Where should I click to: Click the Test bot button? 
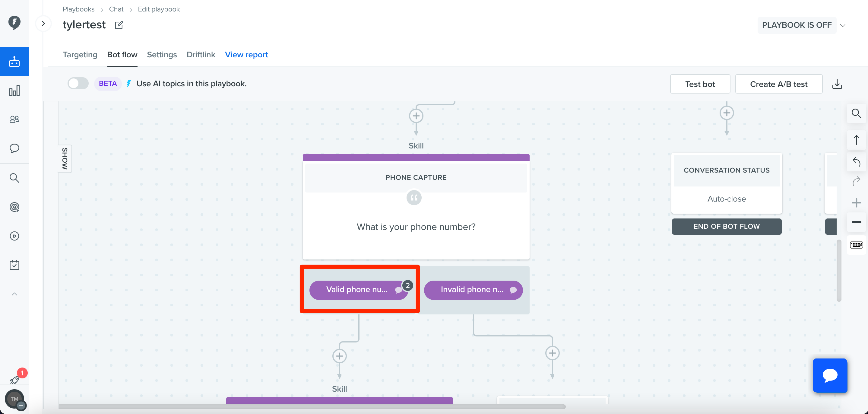pos(700,84)
